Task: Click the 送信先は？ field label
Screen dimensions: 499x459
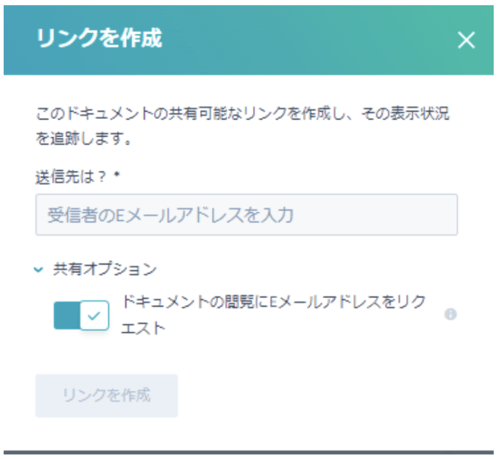Action: pos(71,177)
